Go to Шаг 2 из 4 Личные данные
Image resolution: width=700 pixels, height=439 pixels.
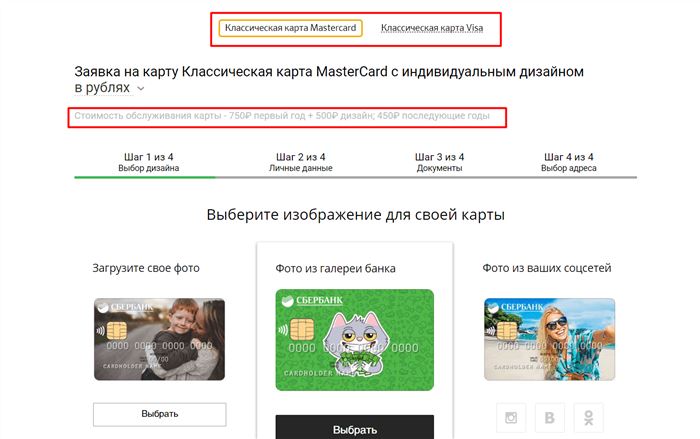(x=300, y=162)
